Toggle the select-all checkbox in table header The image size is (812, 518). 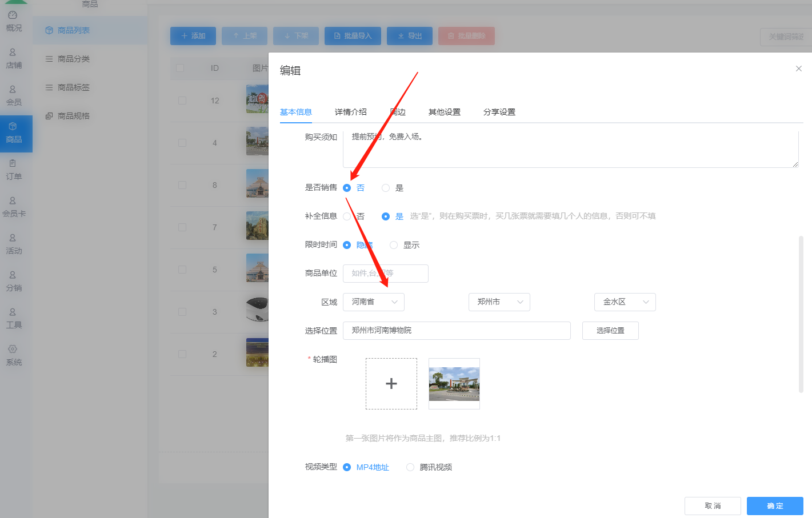(x=180, y=68)
